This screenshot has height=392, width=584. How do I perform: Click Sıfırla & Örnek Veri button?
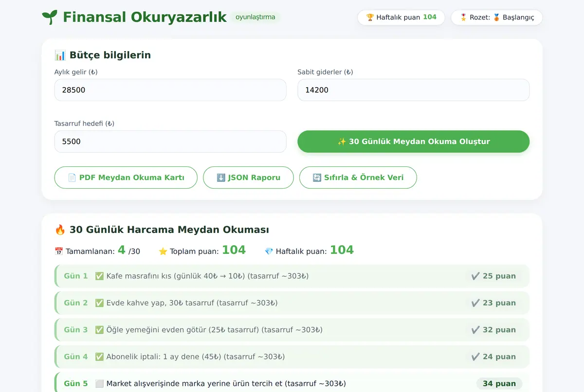pyautogui.click(x=358, y=178)
